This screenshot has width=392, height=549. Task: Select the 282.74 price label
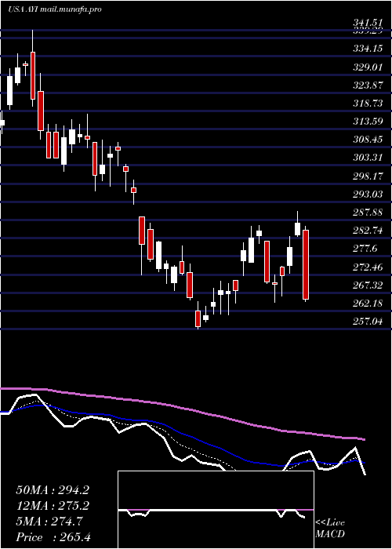368,231
